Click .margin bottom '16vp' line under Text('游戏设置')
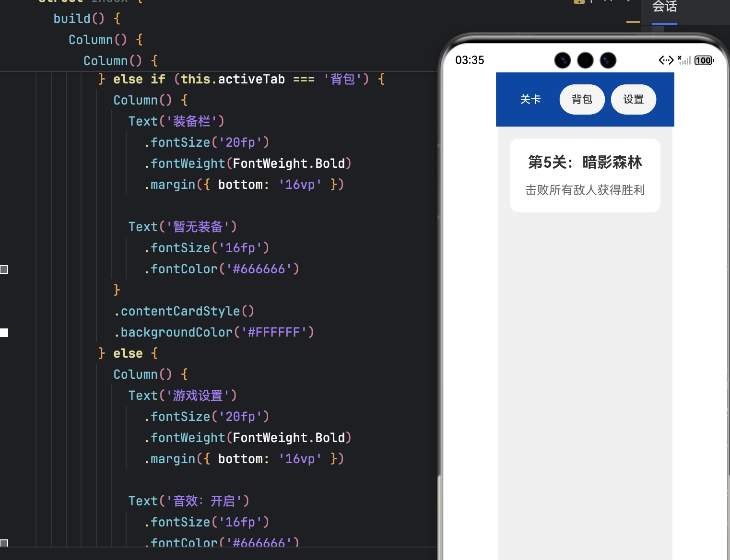The height and width of the screenshot is (560, 730). (x=244, y=459)
